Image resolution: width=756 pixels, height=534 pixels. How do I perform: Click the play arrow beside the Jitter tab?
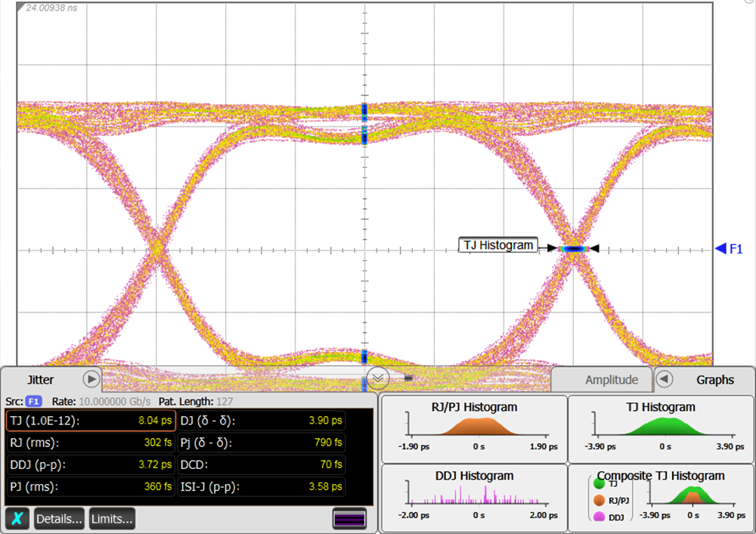(x=91, y=379)
